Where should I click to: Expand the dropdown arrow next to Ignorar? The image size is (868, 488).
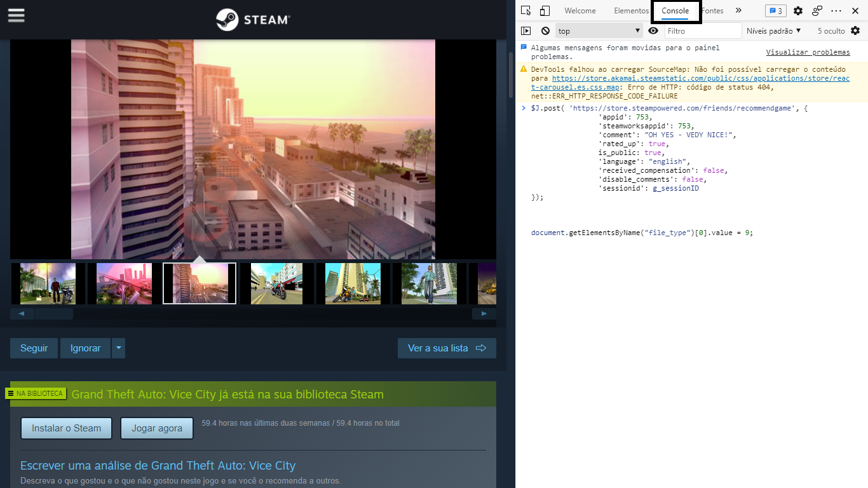coord(119,348)
